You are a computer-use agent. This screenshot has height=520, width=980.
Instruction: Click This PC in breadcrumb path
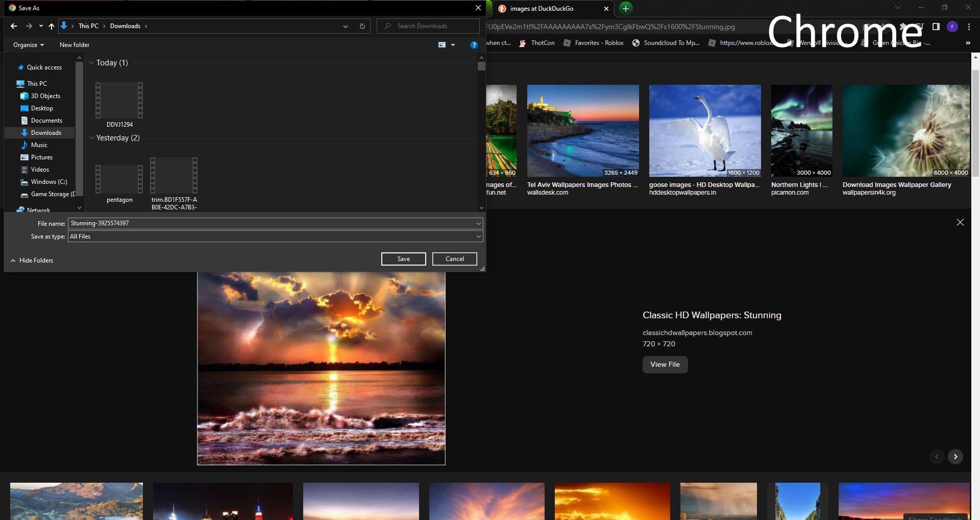(x=88, y=26)
